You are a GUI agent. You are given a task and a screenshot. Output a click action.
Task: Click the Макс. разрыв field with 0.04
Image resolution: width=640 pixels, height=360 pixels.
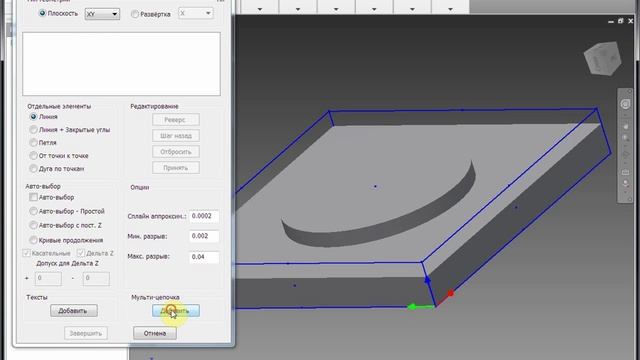pyautogui.click(x=204, y=257)
